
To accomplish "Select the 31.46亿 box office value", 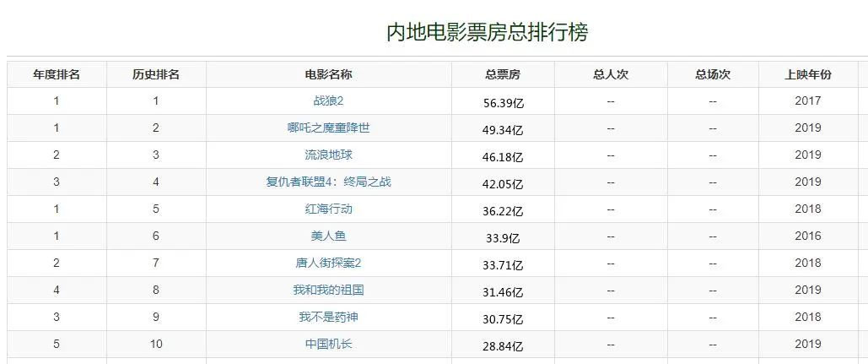I will [503, 292].
